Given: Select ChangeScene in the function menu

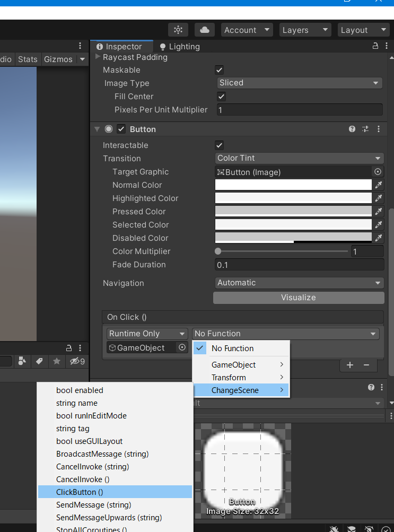Looking at the screenshot, I should [241, 390].
